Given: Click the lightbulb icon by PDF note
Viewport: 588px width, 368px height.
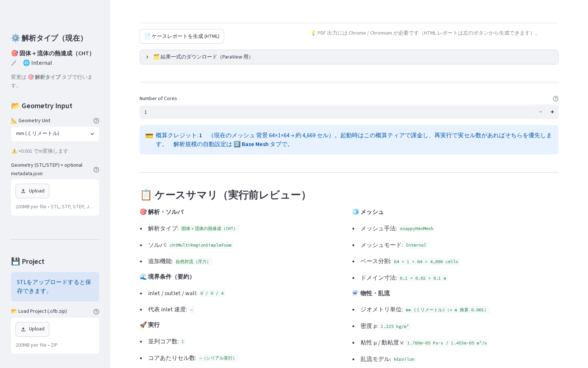Looking at the screenshot, I should point(313,33).
